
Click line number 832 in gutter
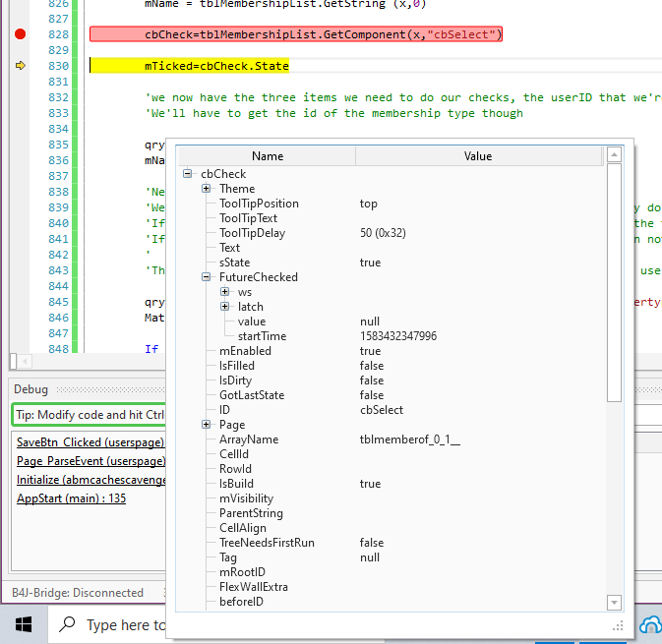coord(58,97)
